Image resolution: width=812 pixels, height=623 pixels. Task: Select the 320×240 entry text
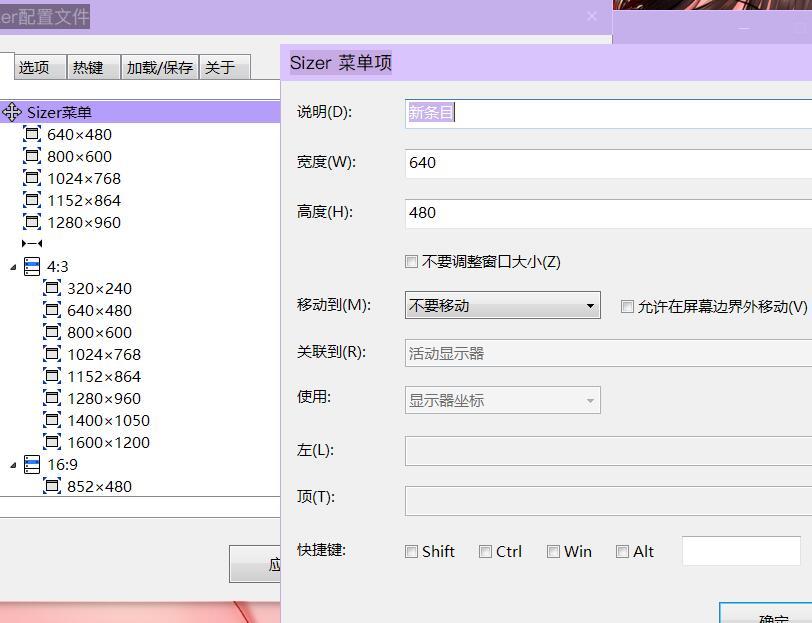[99, 288]
